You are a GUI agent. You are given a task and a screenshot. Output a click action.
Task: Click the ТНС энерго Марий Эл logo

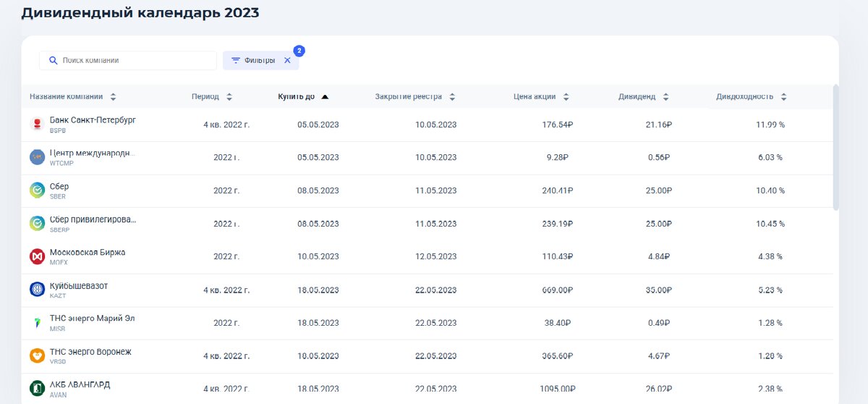coord(37,323)
